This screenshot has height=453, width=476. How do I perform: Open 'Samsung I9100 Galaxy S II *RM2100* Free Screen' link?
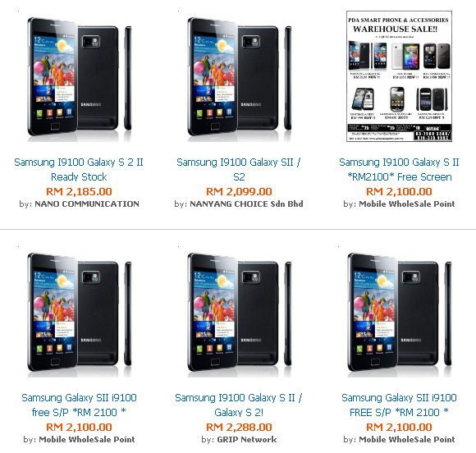click(x=399, y=169)
